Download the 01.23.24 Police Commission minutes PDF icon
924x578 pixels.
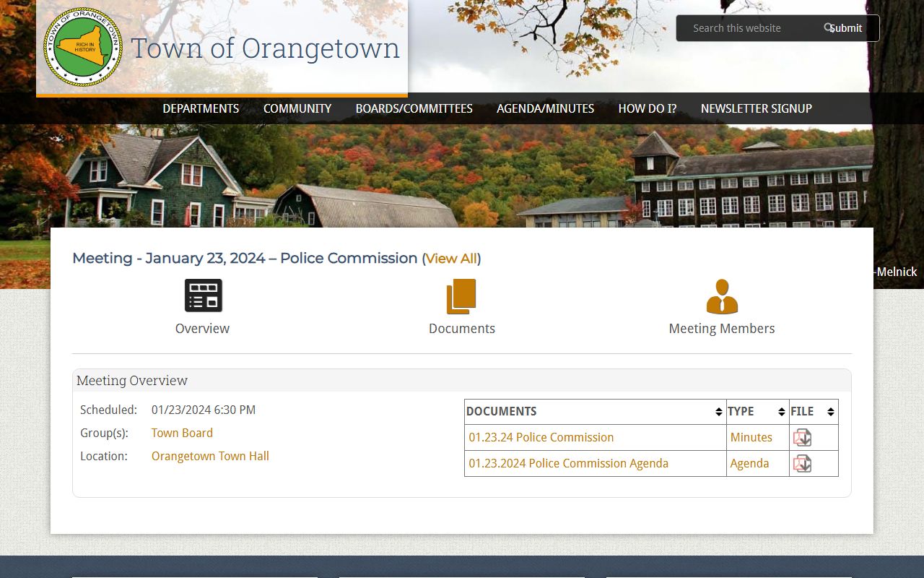click(802, 438)
